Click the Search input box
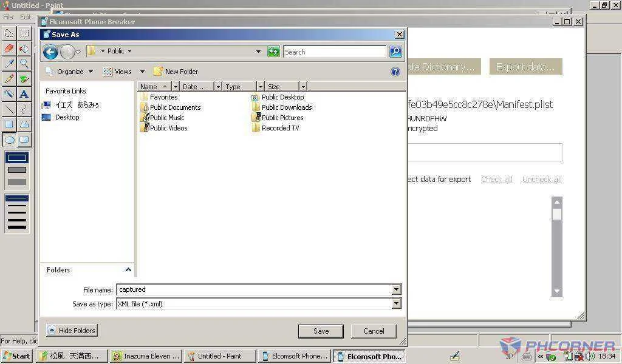 pyautogui.click(x=335, y=52)
